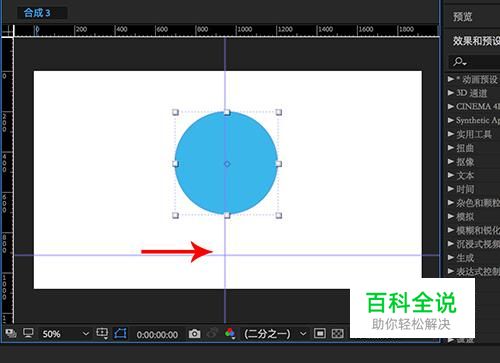Expand the CINEMA 4D category
The width and height of the screenshot is (500, 363).
coord(451,106)
